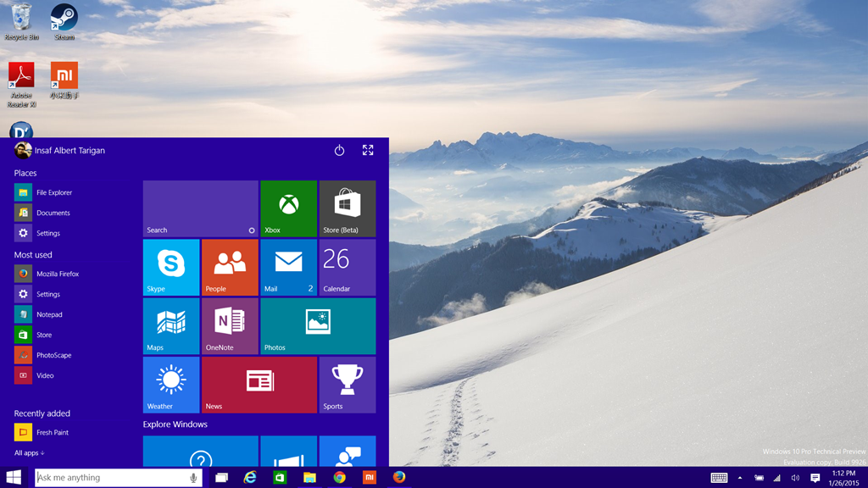Launch the Store (Beta) tile

tap(348, 208)
